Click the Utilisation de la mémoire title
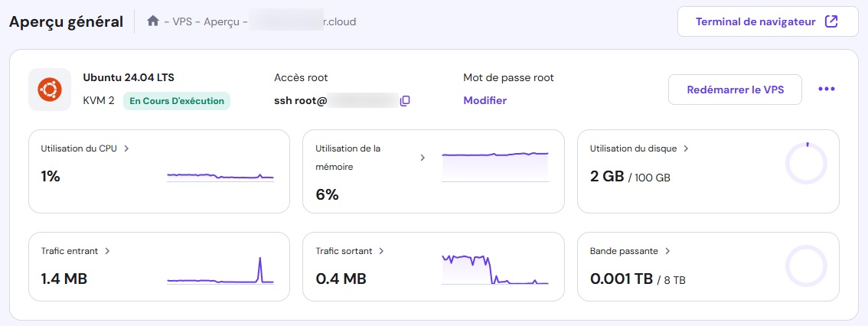This screenshot has width=868, height=326. [348, 157]
